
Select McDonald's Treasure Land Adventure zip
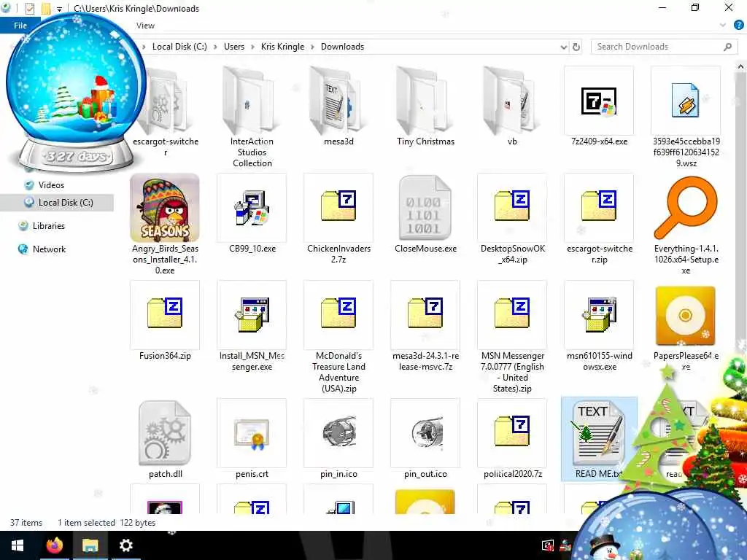(338, 337)
